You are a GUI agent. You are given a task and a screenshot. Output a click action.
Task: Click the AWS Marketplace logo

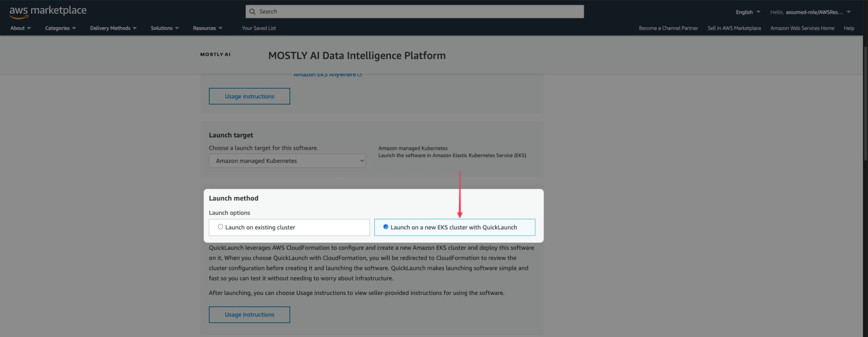pyautogui.click(x=48, y=12)
